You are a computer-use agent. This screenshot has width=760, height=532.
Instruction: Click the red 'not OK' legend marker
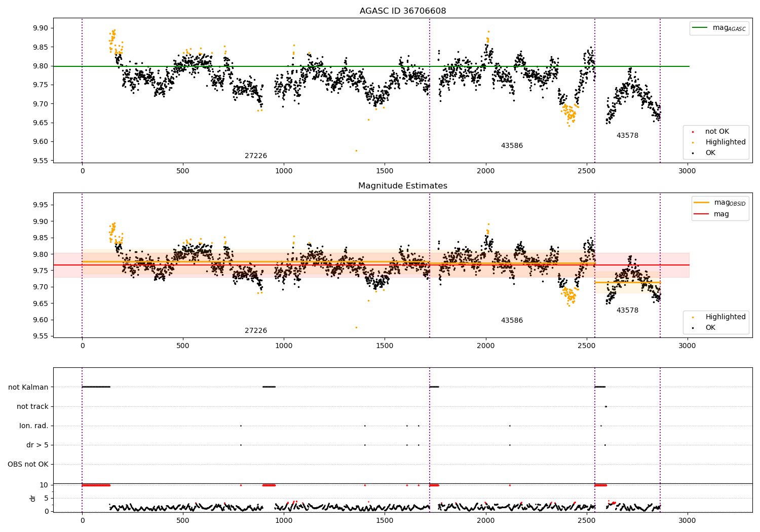(693, 132)
